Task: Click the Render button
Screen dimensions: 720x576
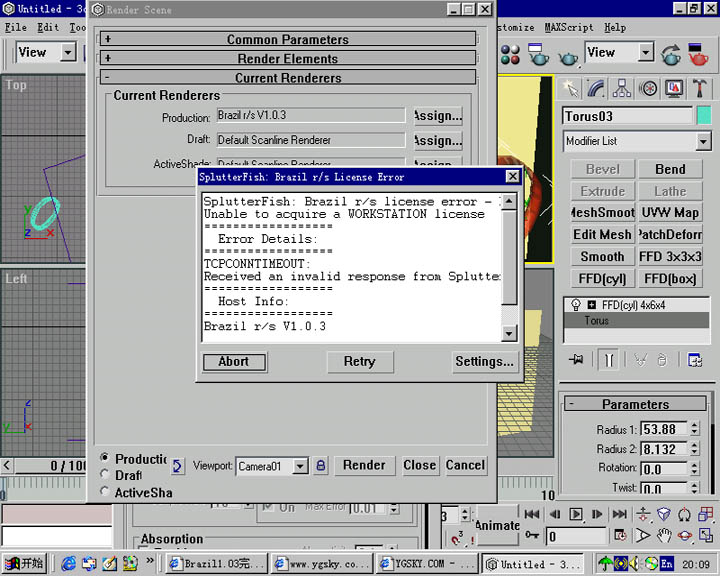Action: (365, 466)
